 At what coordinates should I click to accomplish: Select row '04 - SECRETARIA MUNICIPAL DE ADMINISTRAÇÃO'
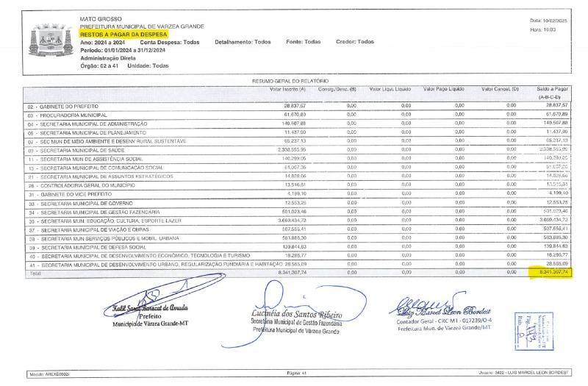tap(298, 124)
